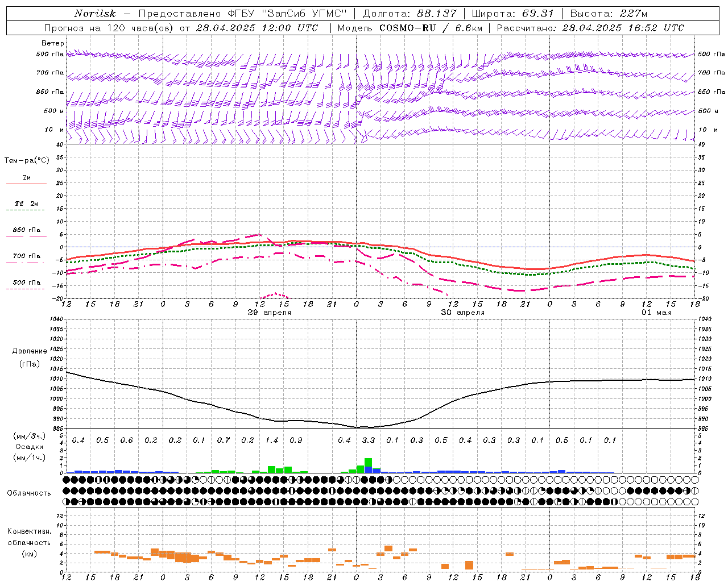Click the '(мм/1ч.)' unit label
728x582 pixels.
(x=30, y=458)
